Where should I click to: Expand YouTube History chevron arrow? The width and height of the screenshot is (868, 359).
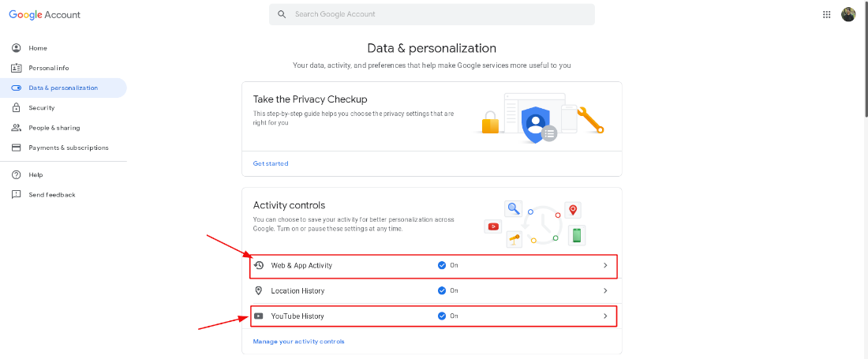point(605,316)
